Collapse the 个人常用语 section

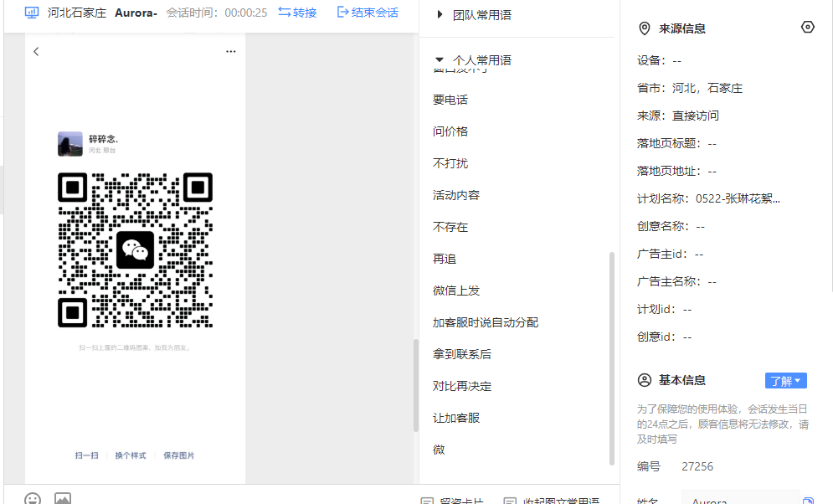click(474, 60)
